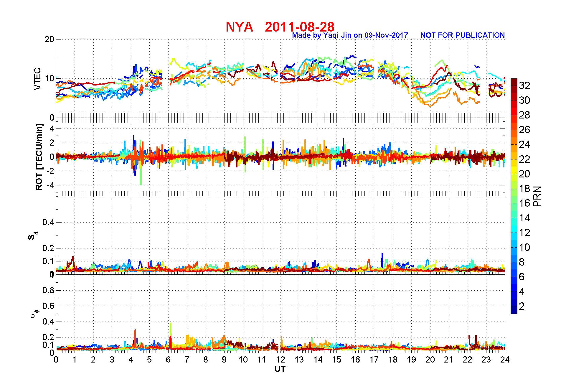This screenshot has width=561, height=392.
Task: Click the 'Made by Yaqi Jin on 09-Nov-2017' caption
Action: 350,35
